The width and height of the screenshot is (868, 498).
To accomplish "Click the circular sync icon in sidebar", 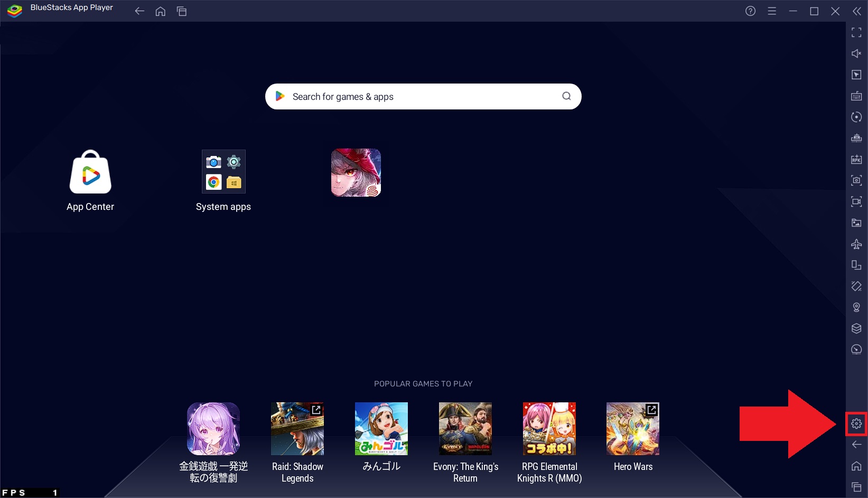I will (856, 117).
